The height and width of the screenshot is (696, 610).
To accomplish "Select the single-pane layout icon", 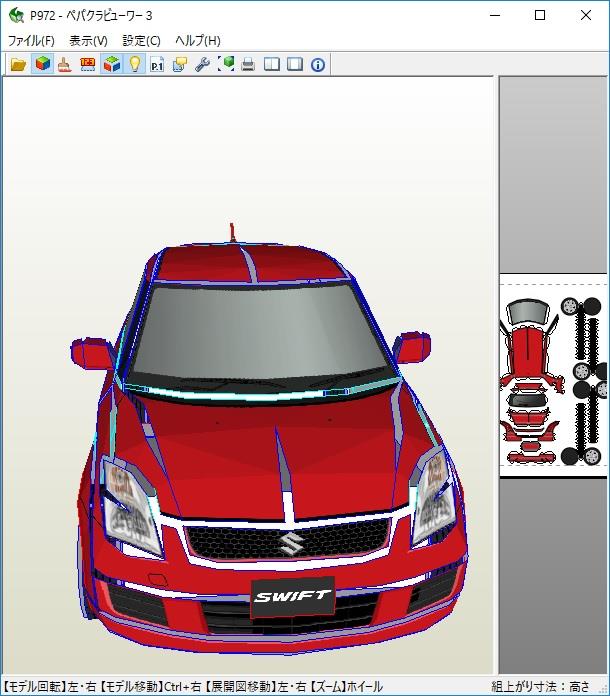I will pyautogui.click(x=295, y=65).
